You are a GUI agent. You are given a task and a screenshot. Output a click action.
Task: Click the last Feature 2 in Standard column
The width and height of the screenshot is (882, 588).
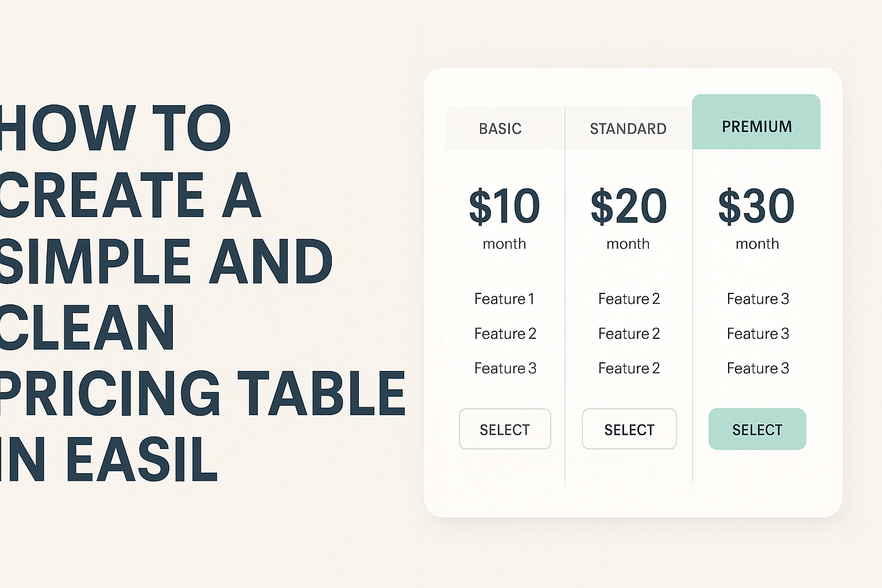tap(629, 368)
